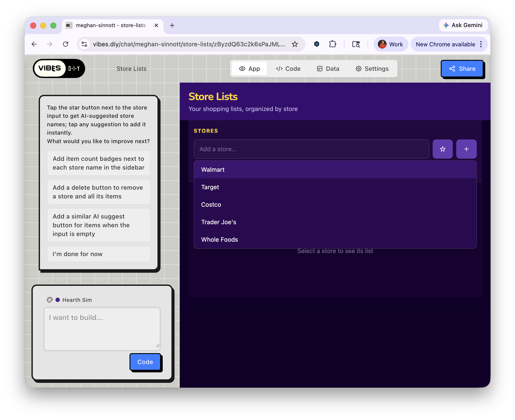Choose 'Add item count badges' suggestion
The height and width of the screenshot is (420, 515).
99,163
